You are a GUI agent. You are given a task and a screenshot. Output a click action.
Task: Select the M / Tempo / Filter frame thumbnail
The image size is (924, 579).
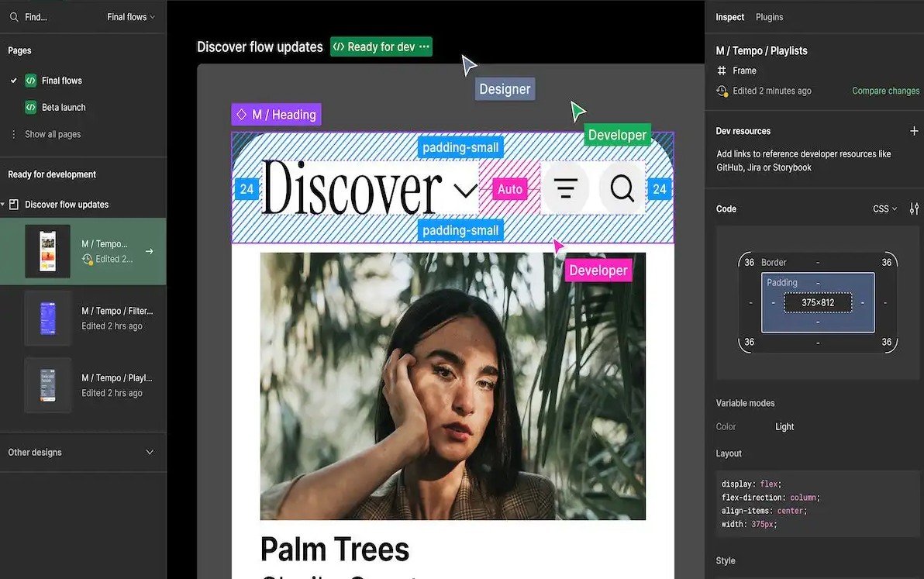[48, 318]
